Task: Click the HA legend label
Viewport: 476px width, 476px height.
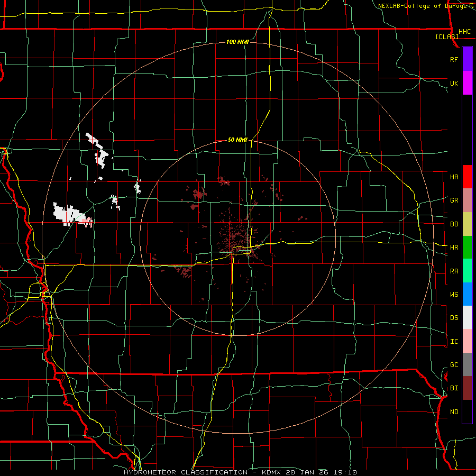Action: [x=454, y=177]
